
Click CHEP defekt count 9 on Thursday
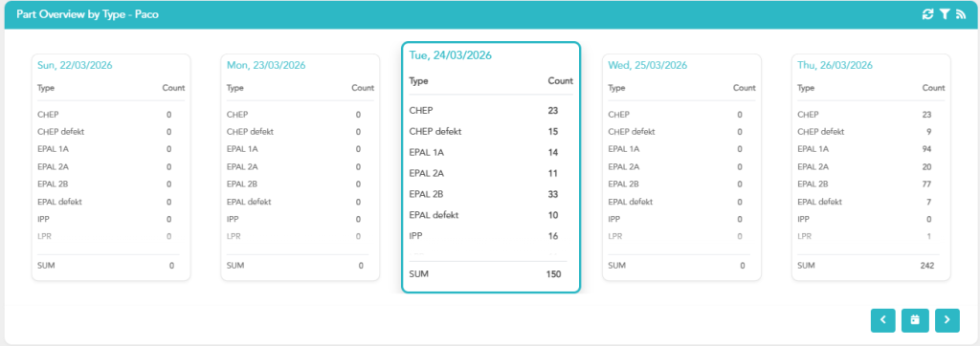929,132
